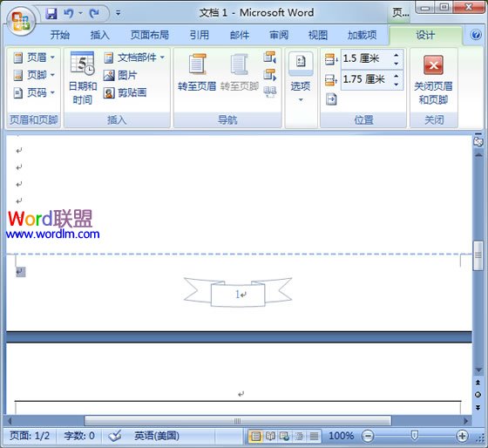Click the proofing check status icon

(x=115, y=436)
